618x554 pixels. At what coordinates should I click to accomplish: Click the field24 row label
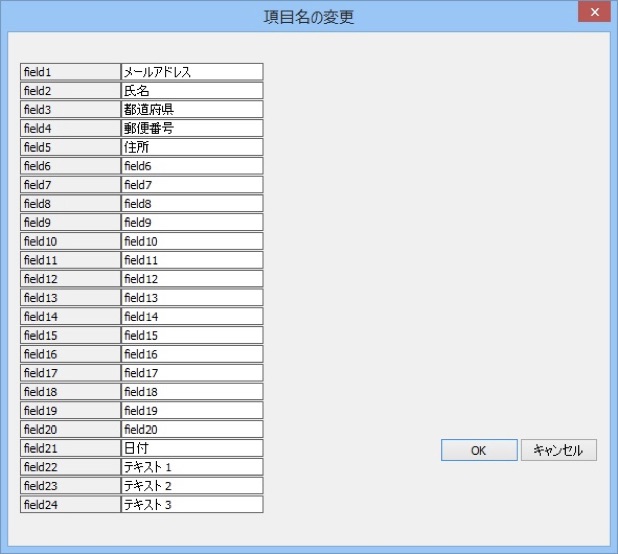[70, 505]
